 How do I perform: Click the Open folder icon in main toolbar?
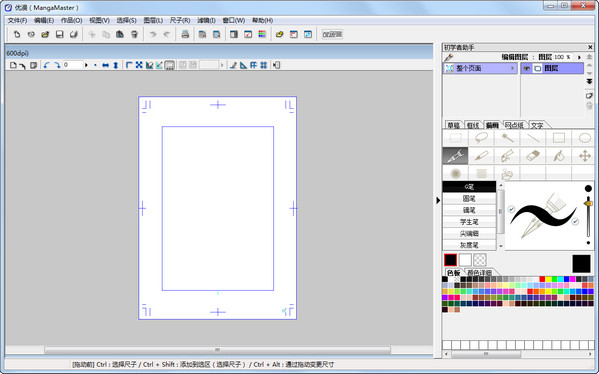tap(45, 34)
